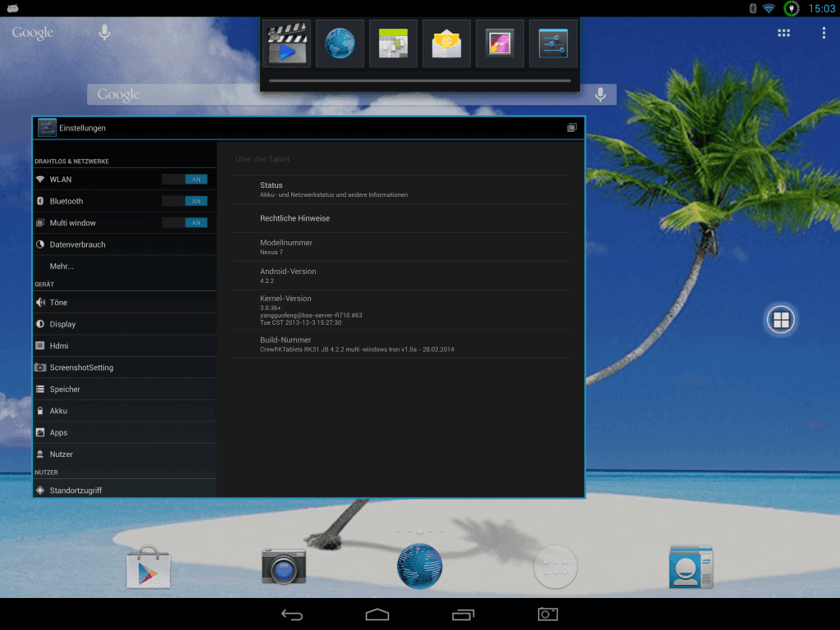Tap Wi-Fi icon in status bar
840x630 pixels.
pos(769,8)
